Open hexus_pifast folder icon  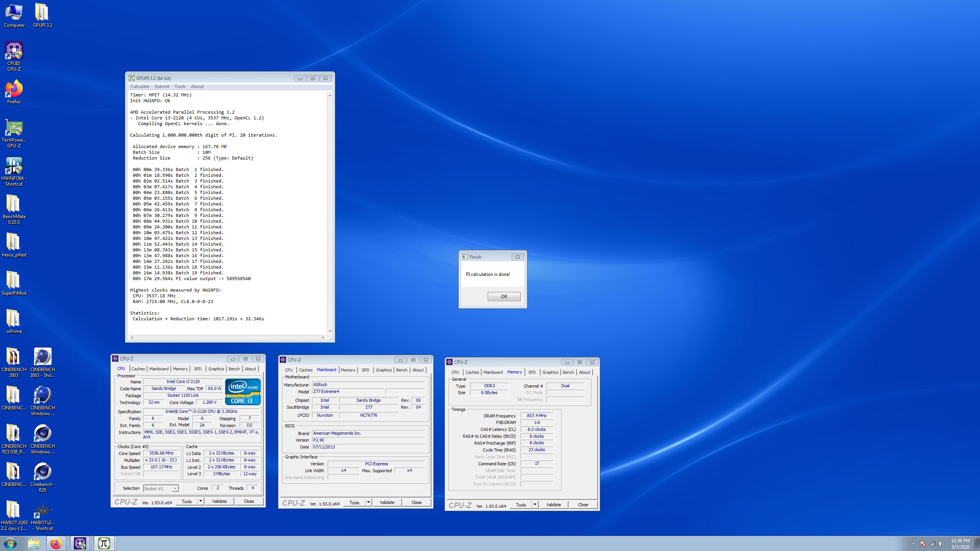(x=14, y=245)
